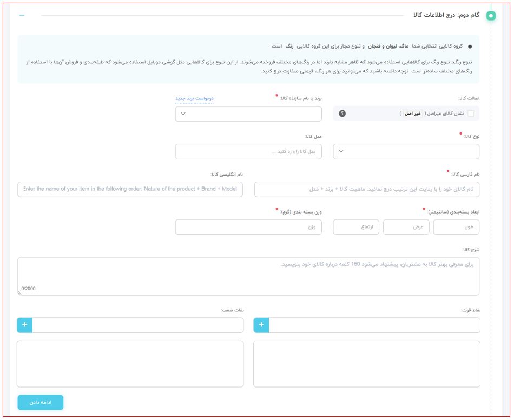Click the اصالت کالا label
The image size is (514, 420).
pos(469,98)
